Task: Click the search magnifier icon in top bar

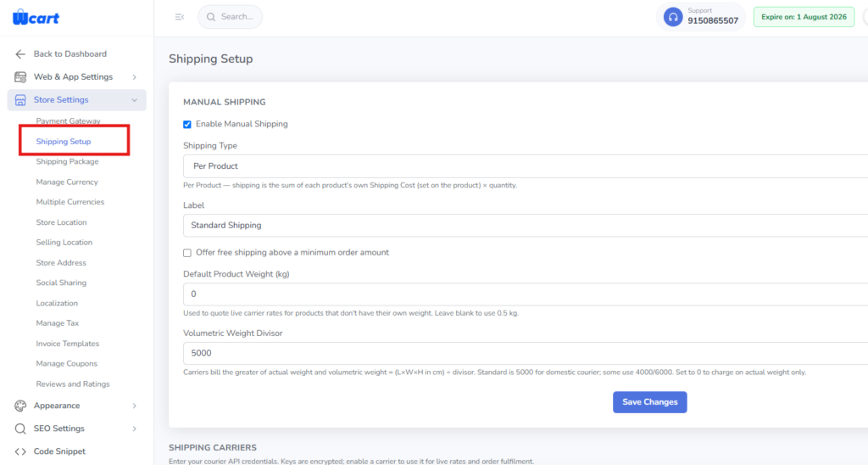Action: coord(211,17)
